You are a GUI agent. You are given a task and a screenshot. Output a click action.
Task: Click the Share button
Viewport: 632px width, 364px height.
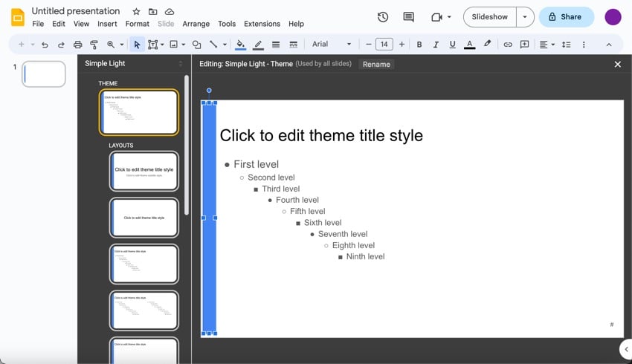coord(566,17)
